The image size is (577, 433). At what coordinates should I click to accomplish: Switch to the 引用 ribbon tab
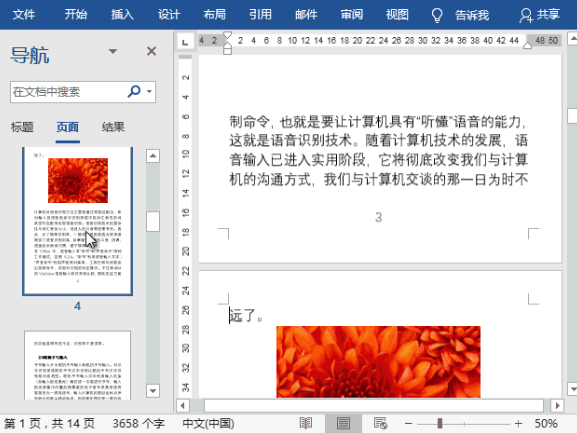pyautogui.click(x=260, y=15)
